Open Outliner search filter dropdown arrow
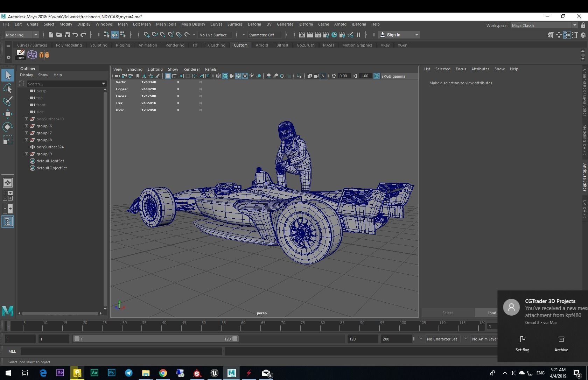Viewport: 588px width, 380px height. (103, 84)
